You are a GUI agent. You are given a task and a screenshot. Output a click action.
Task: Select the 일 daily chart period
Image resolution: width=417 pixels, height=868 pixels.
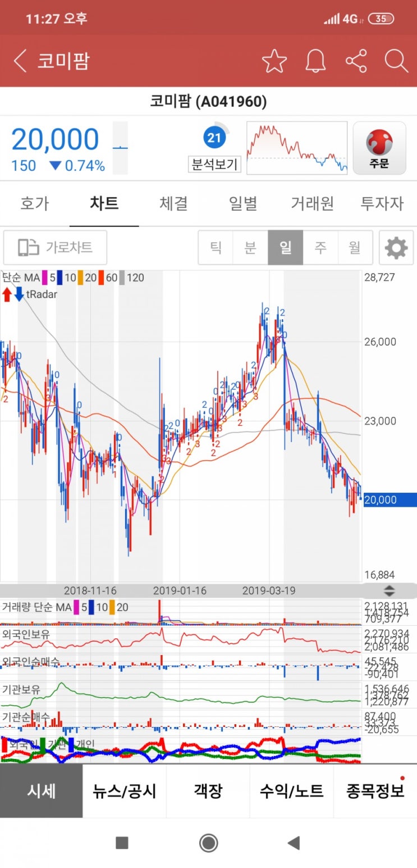pos(286,247)
